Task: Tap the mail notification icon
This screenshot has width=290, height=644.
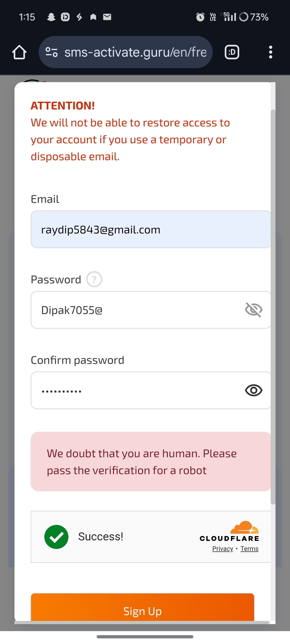Action: point(107,17)
